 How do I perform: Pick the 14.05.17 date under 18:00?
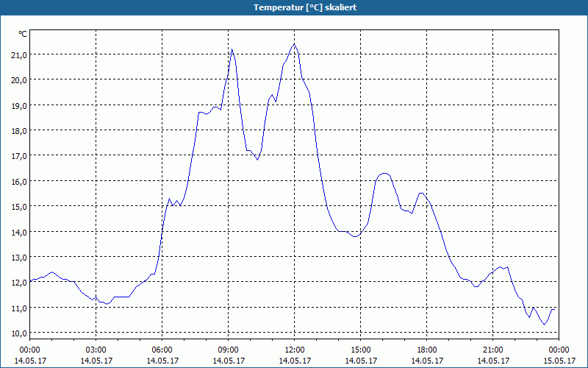point(427,361)
